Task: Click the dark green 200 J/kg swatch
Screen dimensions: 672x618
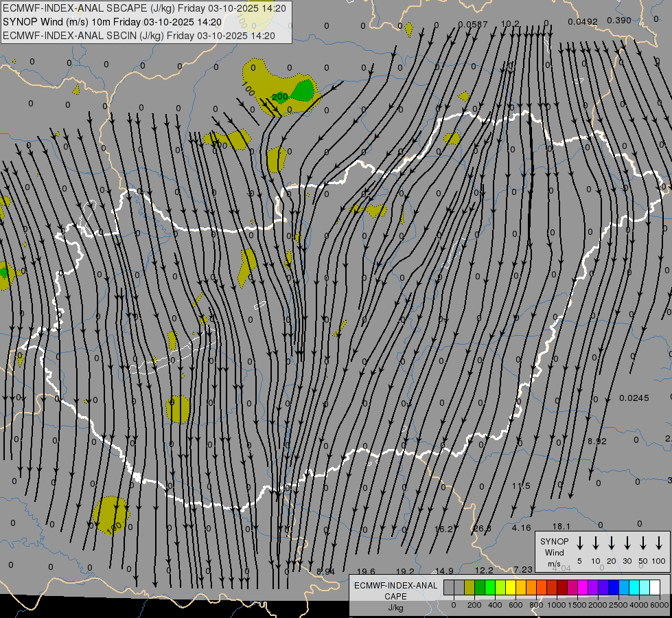Action: [x=480, y=588]
